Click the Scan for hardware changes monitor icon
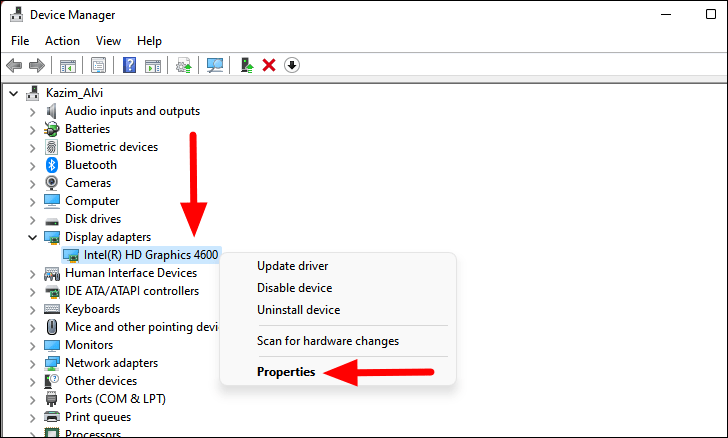728x438 pixels. pos(214,65)
